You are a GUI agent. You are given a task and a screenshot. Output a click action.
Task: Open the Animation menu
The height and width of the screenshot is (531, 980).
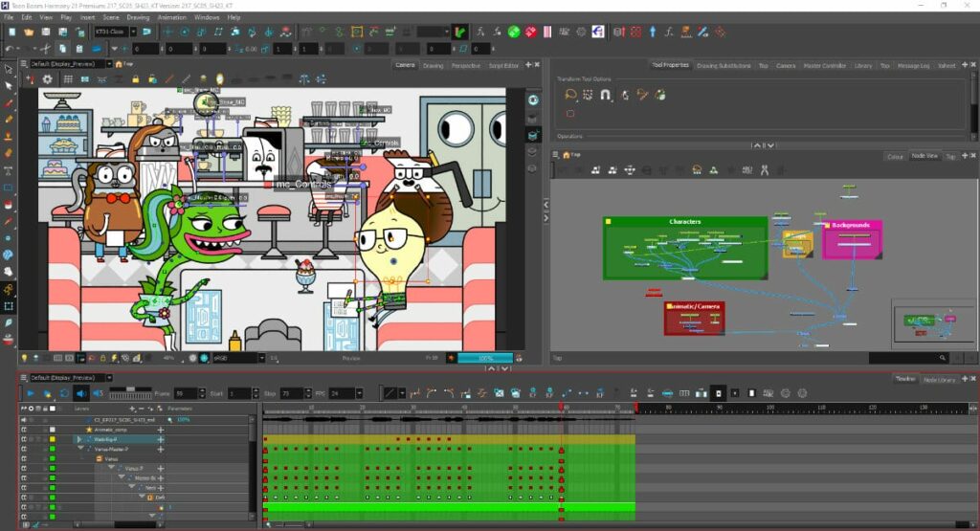point(172,17)
